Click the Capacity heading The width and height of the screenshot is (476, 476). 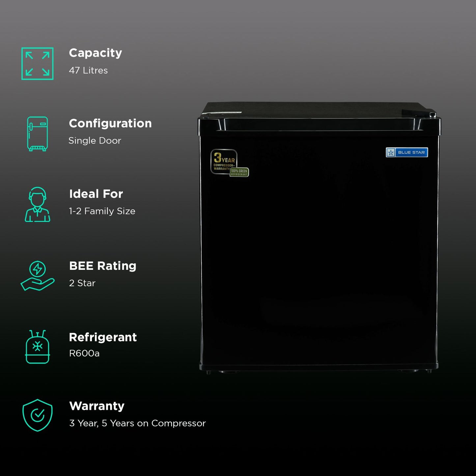point(95,53)
